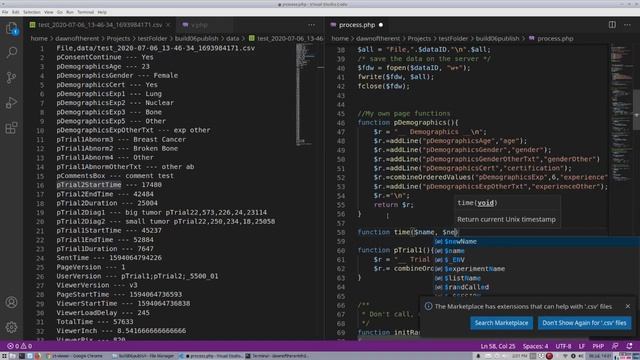The image size is (640, 360).
Task: Click the info icon in Marketplace notification
Action: 428,306
